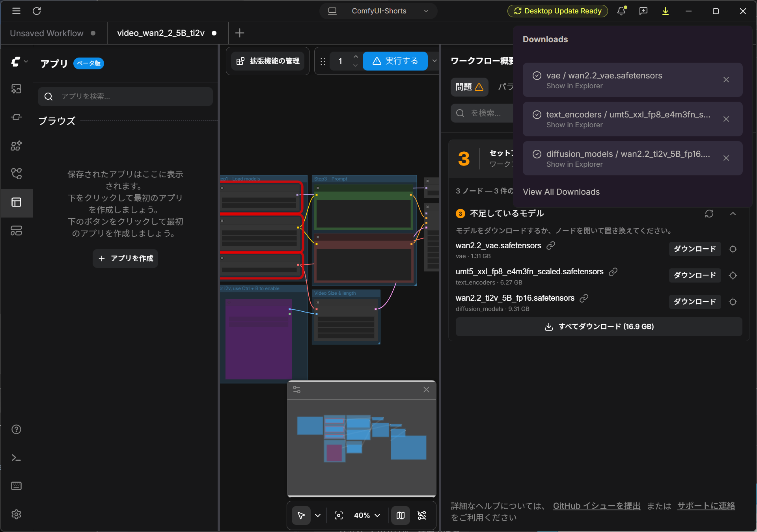Increase the batch count stepper
This screenshot has width=757, height=532.
point(355,56)
